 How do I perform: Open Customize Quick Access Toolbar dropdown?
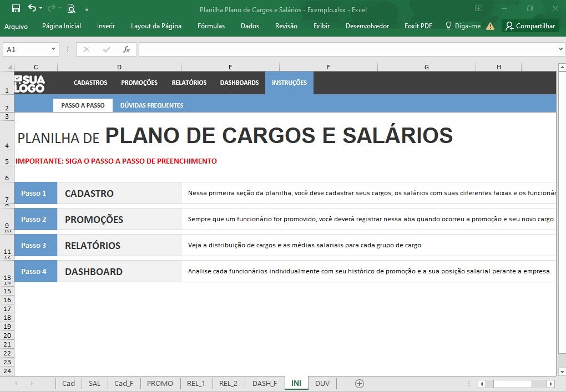point(87,9)
